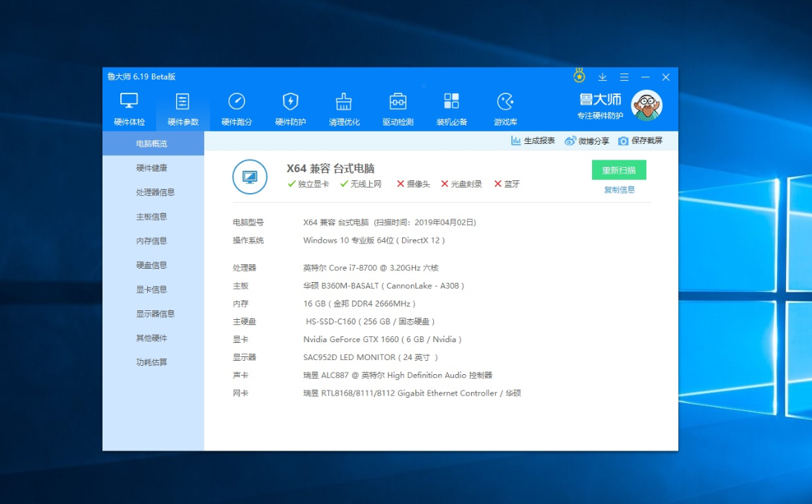Click 生成报表 generate report
The width and height of the screenshot is (812, 504).
(533, 141)
